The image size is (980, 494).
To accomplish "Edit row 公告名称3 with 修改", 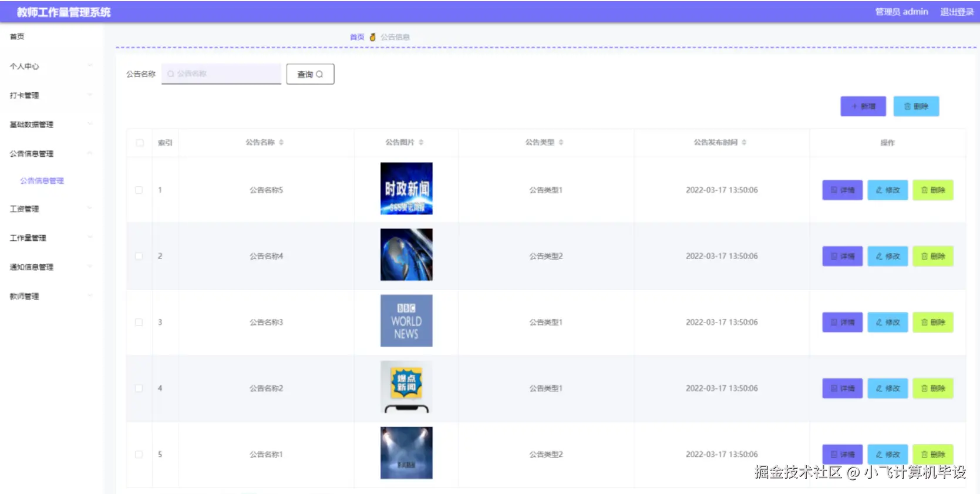I will click(887, 322).
